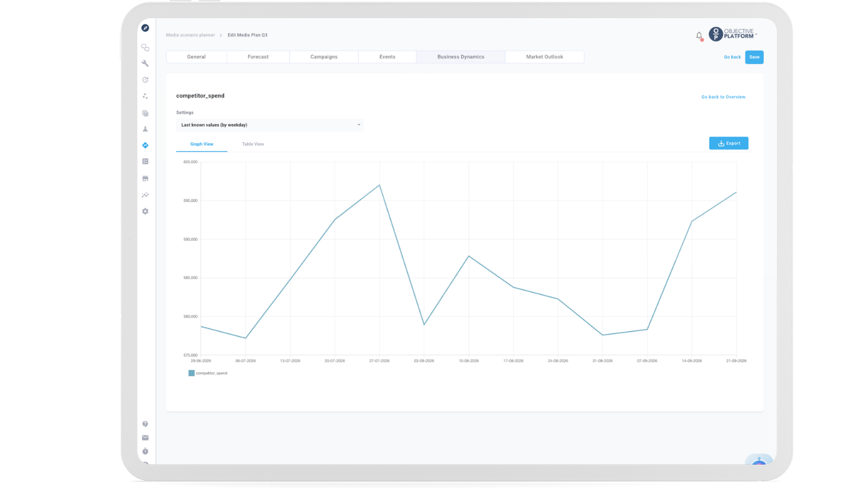Switch to the Campaigns tab
Viewport: 868px width, 488px height.
point(324,57)
